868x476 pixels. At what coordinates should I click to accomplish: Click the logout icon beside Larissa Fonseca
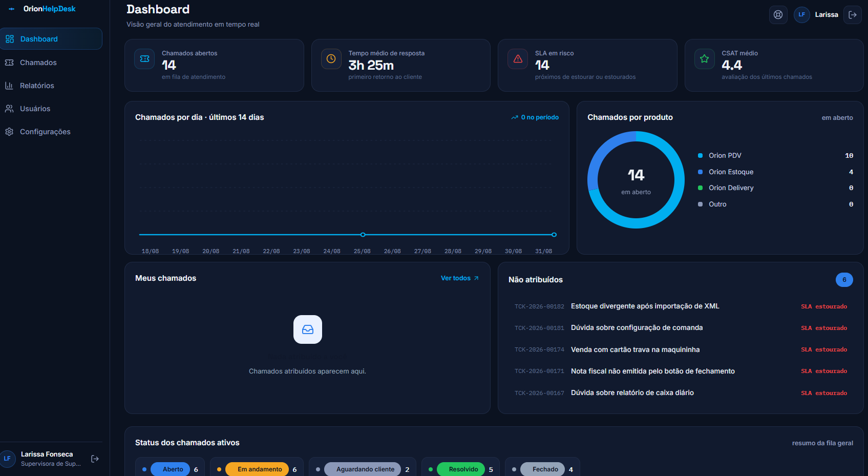coord(95,459)
